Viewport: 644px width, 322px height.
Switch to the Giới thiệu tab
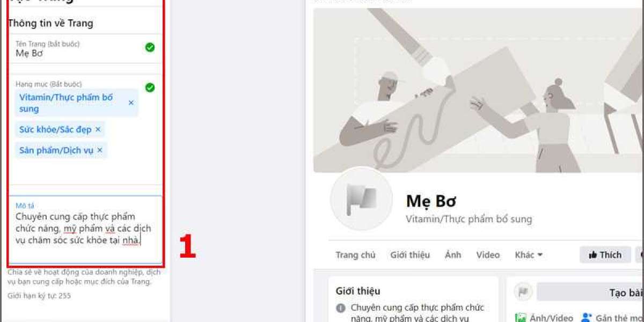410,255
